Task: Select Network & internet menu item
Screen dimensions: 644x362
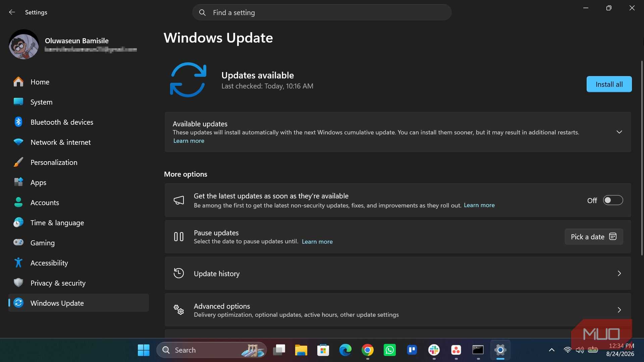Action: [x=78, y=142]
